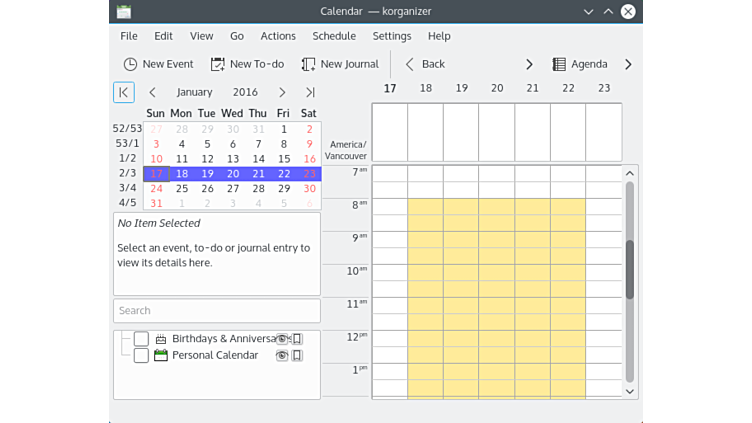Viewport: 752px width, 423px height.
Task: Go to next month in mini calendar
Action: (282, 92)
